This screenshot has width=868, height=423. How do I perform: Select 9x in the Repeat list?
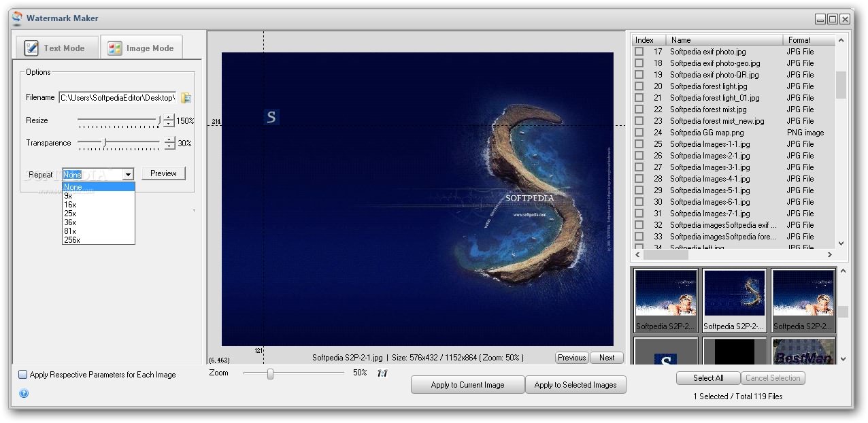click(x=99, y=196)
